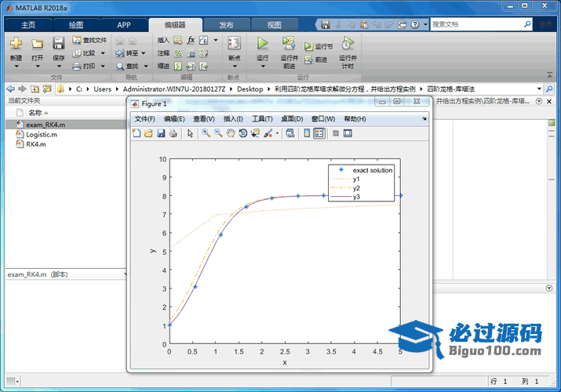Click the Save Figure disk icon

click(x=161, y=133)
